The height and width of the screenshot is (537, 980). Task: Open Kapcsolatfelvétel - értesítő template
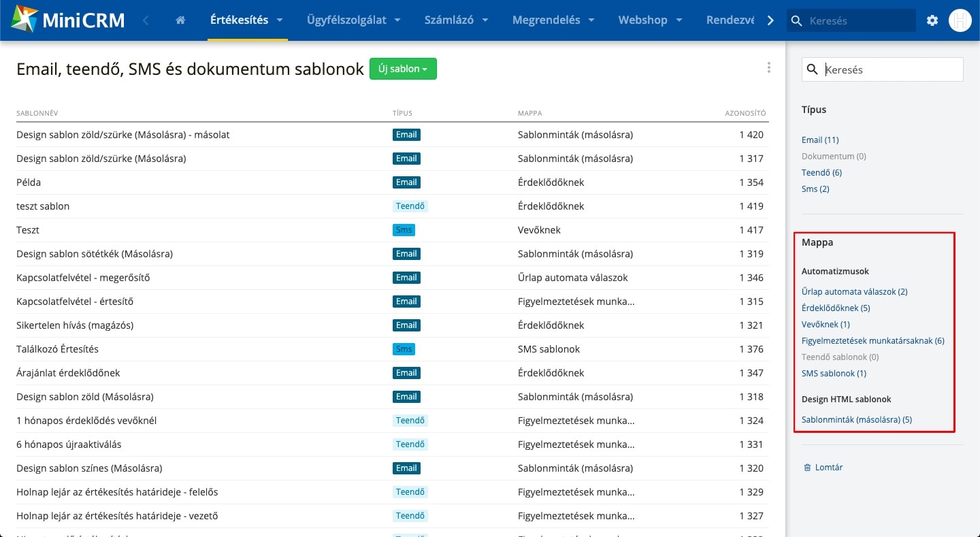pyautogui.click(x=75, y=302)
